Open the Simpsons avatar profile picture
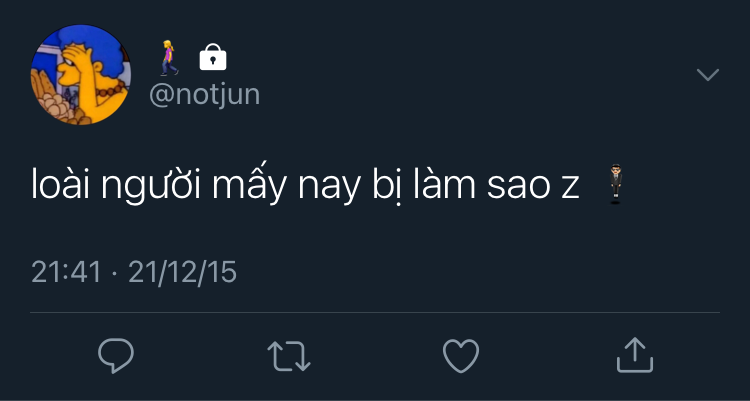 coord(81,75)
